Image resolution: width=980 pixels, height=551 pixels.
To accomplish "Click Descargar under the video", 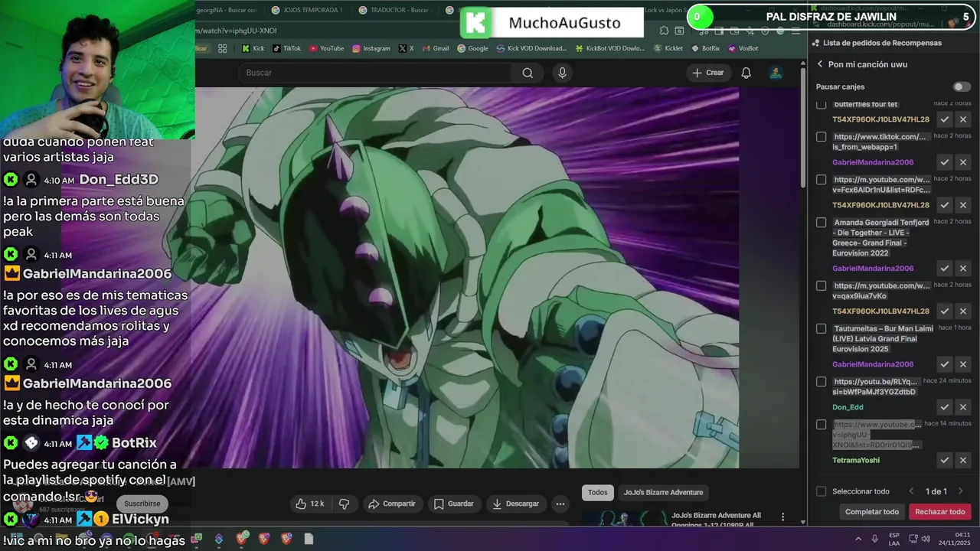I will click(515, 504).
